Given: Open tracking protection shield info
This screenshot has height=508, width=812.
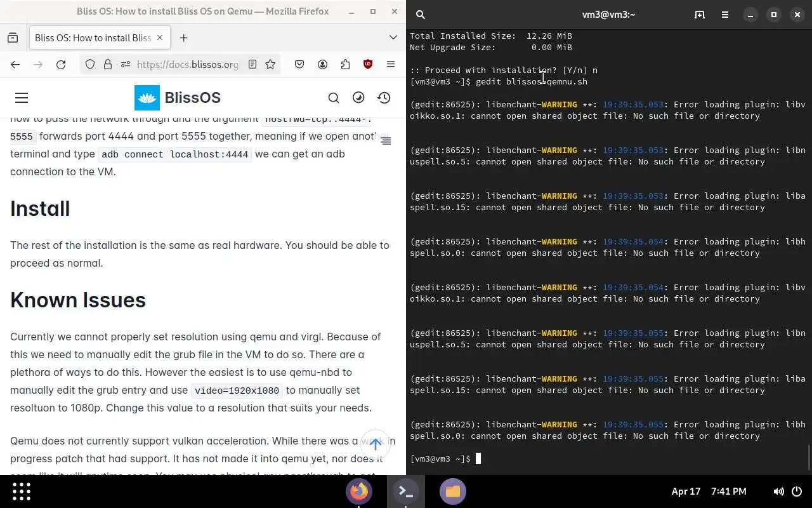Looking at the screenshot, I should 90,64.
